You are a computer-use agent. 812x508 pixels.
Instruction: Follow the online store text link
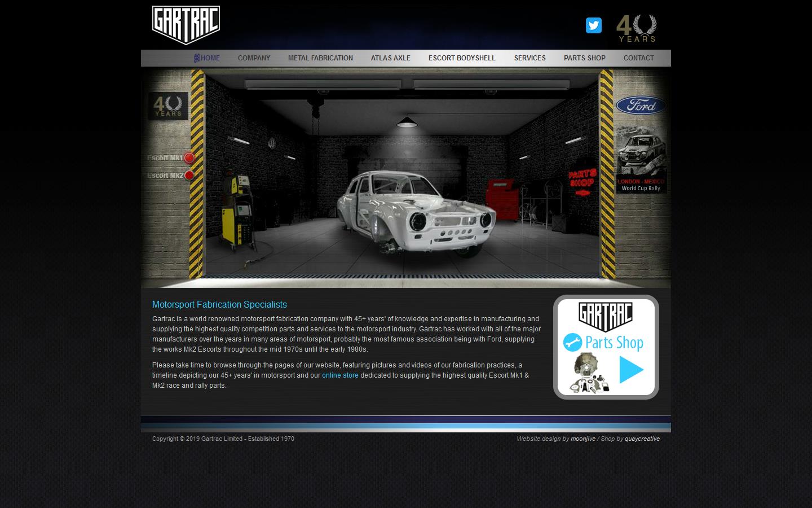point(340,375)
